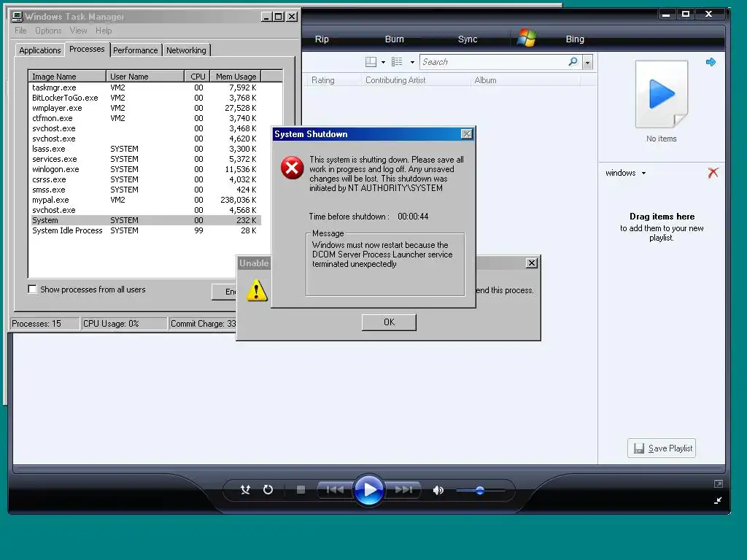747x560 pixels.
Task: Switch to Applications tab in Task Manager
Action: [39, 50]
